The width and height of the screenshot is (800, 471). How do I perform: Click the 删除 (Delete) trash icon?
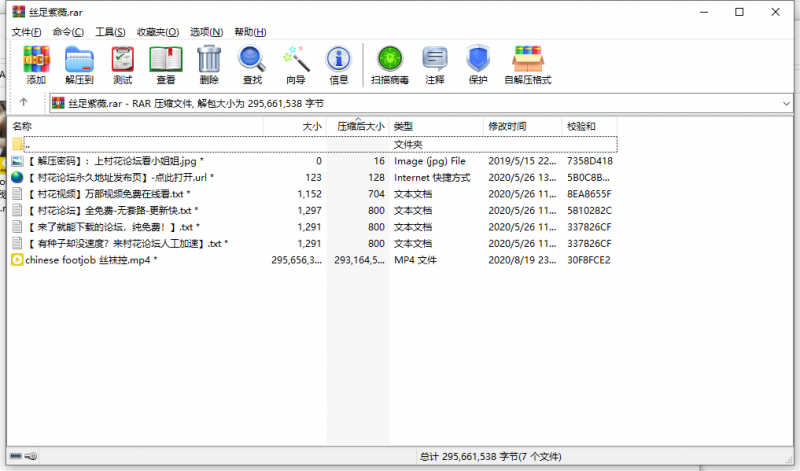[x=209, y=64]
